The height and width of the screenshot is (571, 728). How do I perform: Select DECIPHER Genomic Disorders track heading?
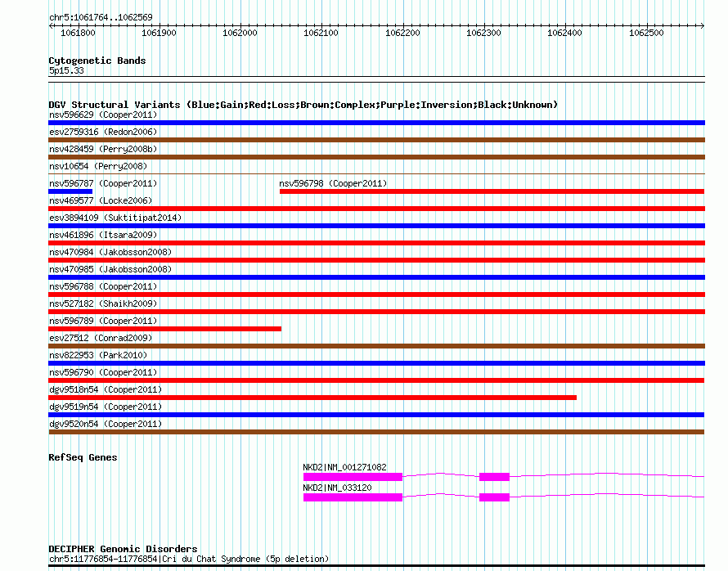click(123, 549)
